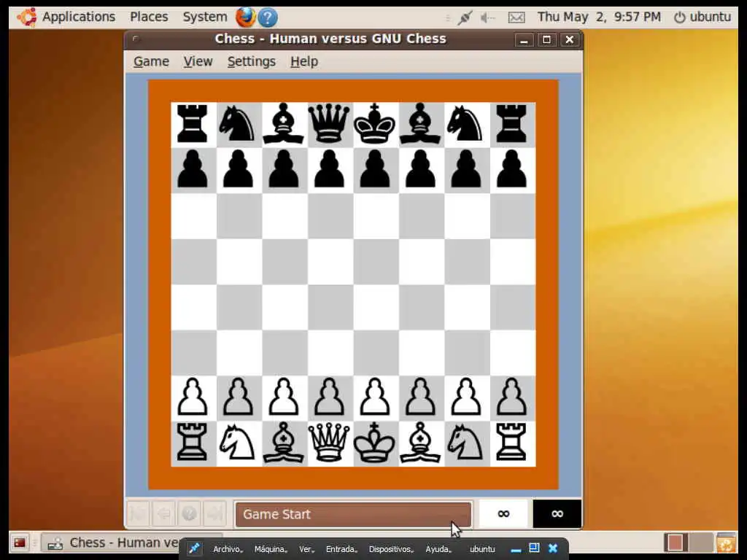This screenshot has width=747, height=560.
Task: Expand the Archivo VirtualBox menu
Action: click(228, 549)
